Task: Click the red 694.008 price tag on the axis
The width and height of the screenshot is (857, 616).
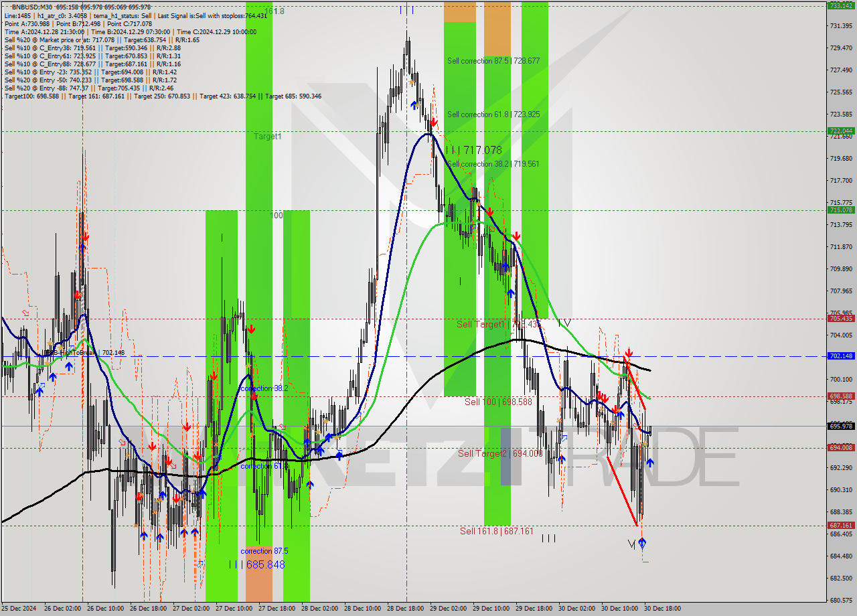Action: click(841, 447)
